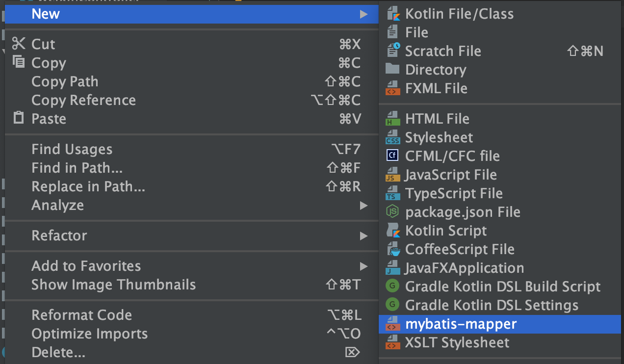Click Replace in Path... entry
Image resolution: width=624 pixels, height=364 pixels.
(x=88, y=186)
